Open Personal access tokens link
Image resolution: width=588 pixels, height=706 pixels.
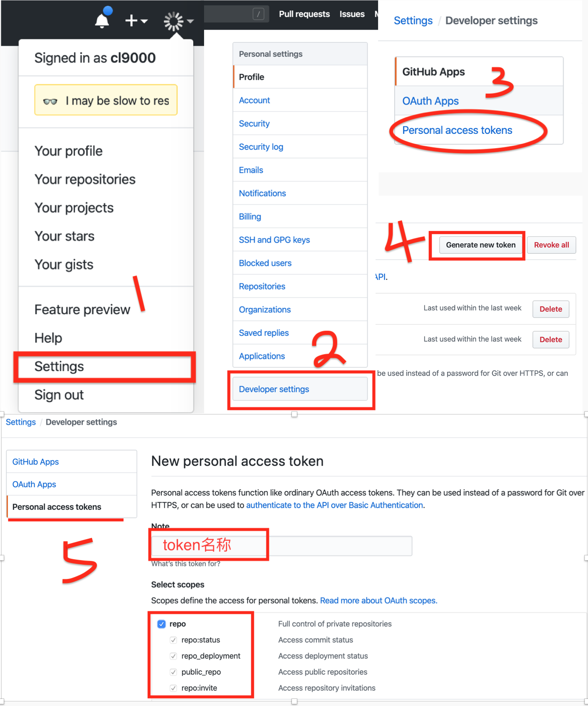(x=457, y=130)
